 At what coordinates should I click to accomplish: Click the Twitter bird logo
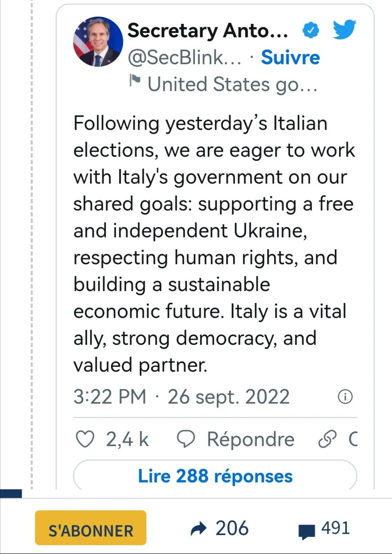(x=344, y=30)
